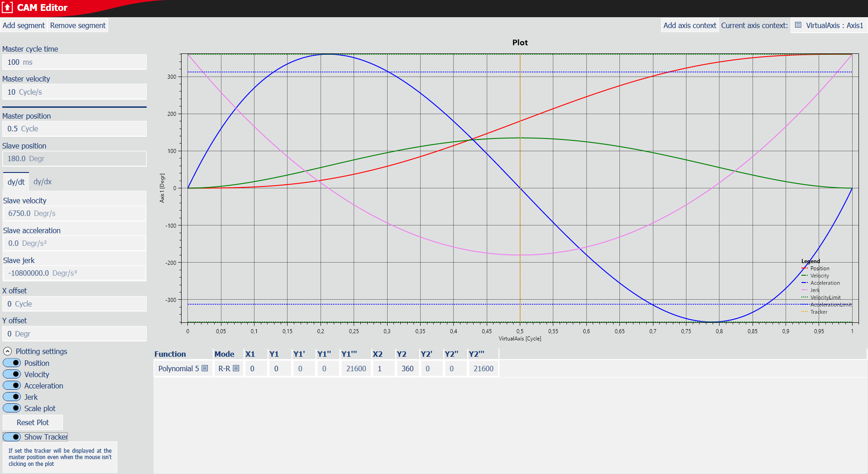Toggle the Position plot switch

point(12,363)
